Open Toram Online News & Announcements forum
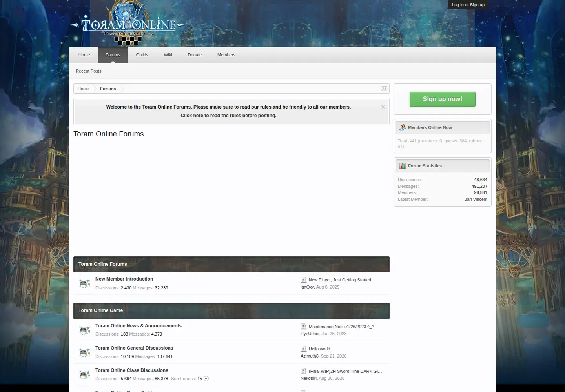This screenshot has width=565, height=392. (139, 326)
